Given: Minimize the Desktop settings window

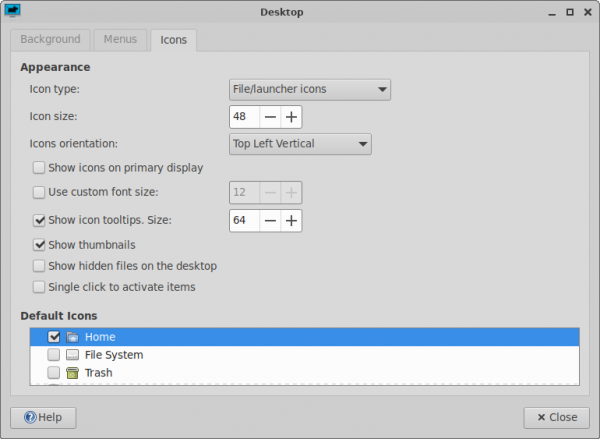Looking at the screenshot, I should point(552,13).
